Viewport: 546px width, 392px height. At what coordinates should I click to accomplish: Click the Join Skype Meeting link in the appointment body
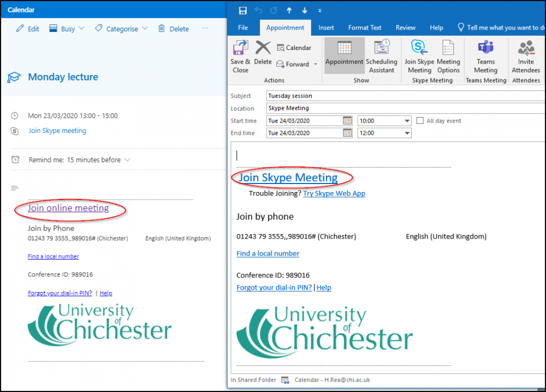pyautogui.click(x=288, y=178)
